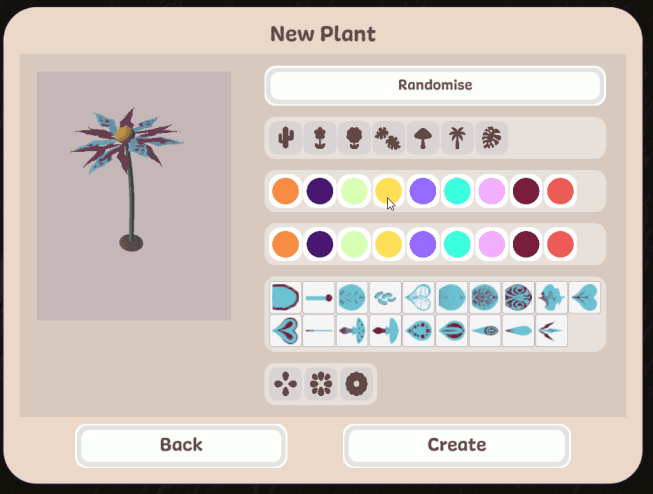
Task: Select coral red in the upper color row
Action: (x=560, y=191)
